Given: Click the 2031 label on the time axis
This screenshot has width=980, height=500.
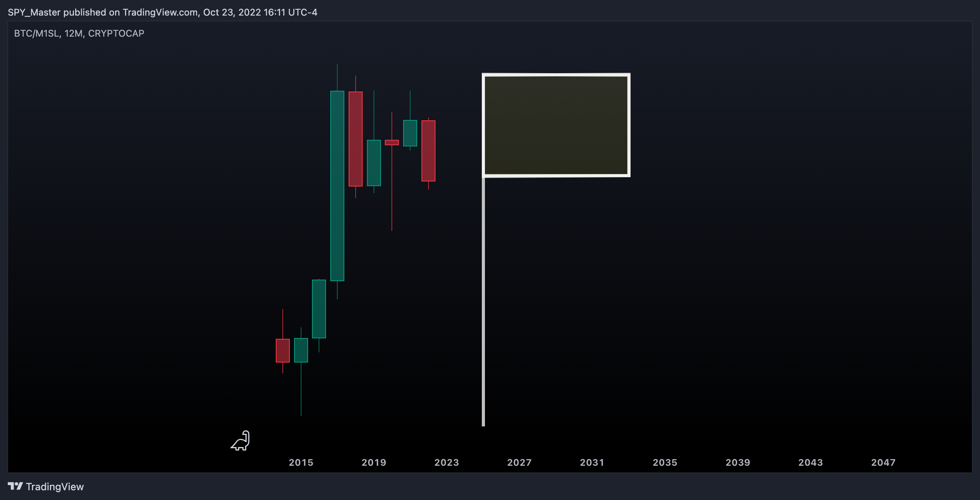Looking at the screenshot, I should coord(592,463).
